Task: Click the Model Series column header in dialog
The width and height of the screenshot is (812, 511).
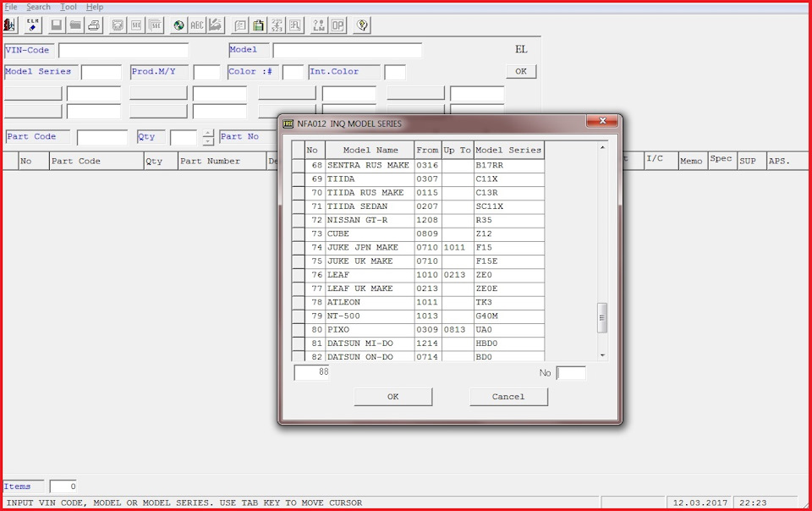Action: point(509,150)
